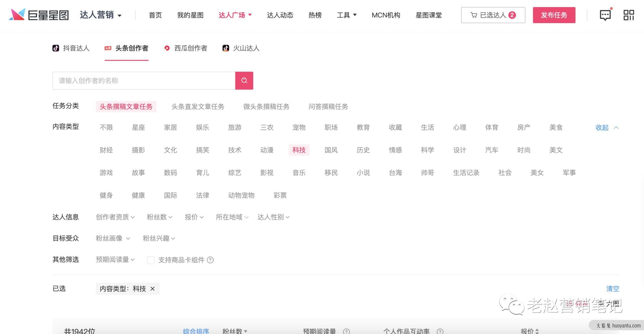Select 汽车 content type
Screen dimensions: 644x334
(492, 150)
